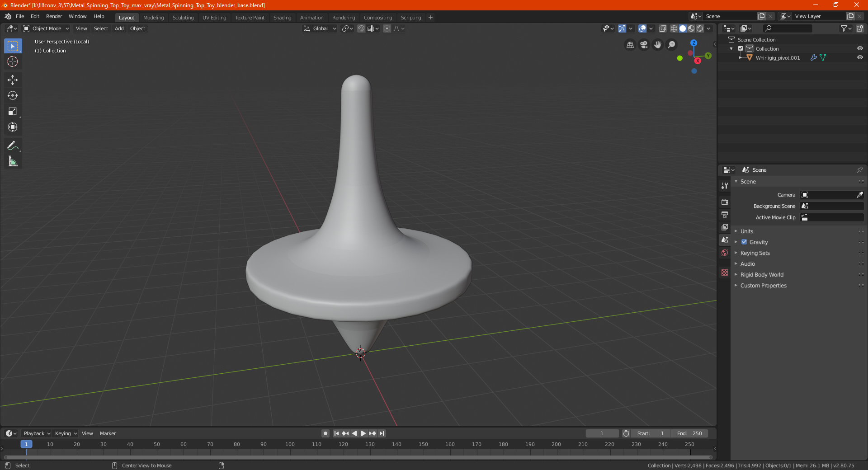Jump to the timeline end frame
Viewport: 868px width, 470px height.
pos(382,433)
